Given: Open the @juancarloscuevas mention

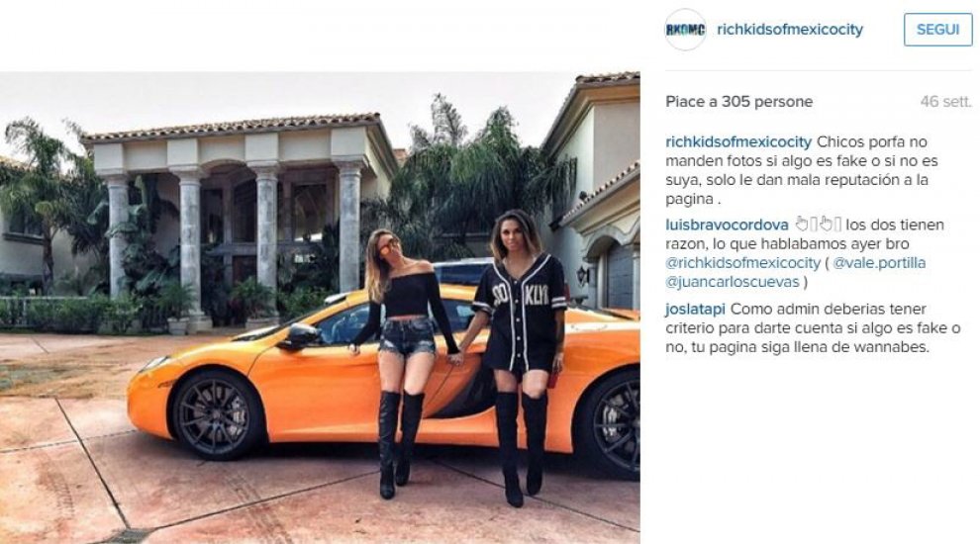Looking at the screenshot, I should pos(733,282).
